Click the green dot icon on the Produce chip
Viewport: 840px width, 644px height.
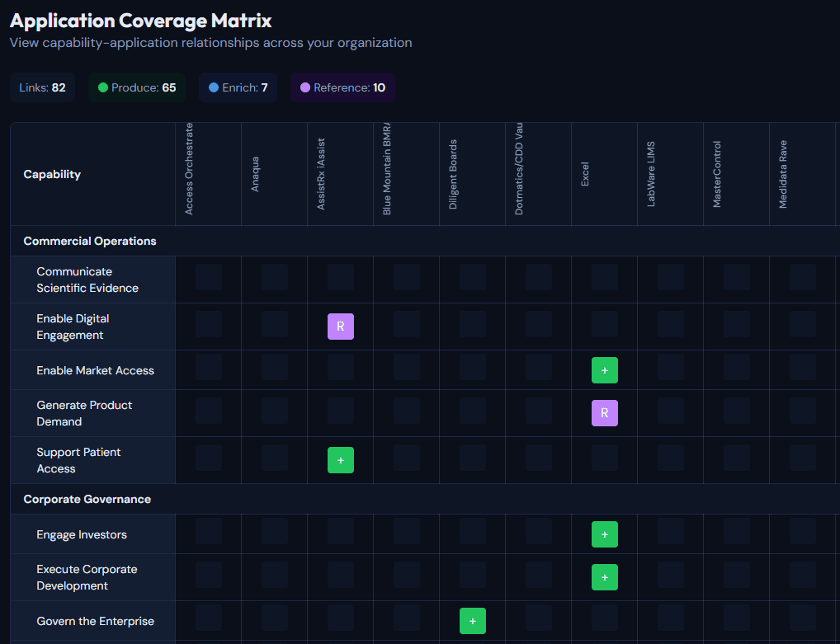[101, 87]
